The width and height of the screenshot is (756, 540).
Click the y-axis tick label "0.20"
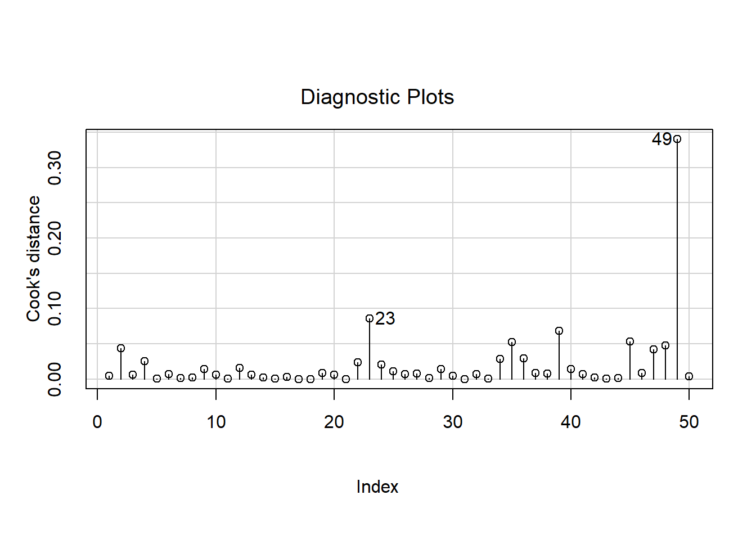pos(55,238)
